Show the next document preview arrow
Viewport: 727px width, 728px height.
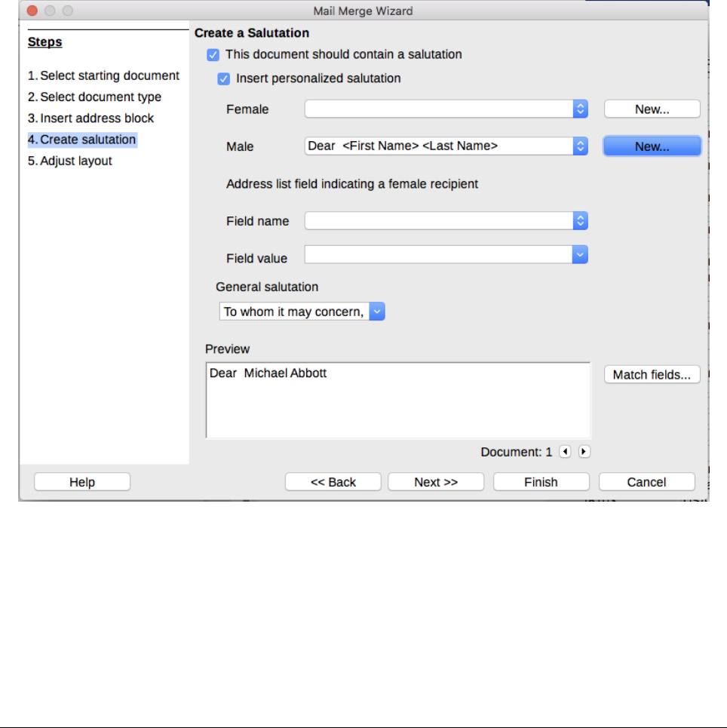(584, 451)
